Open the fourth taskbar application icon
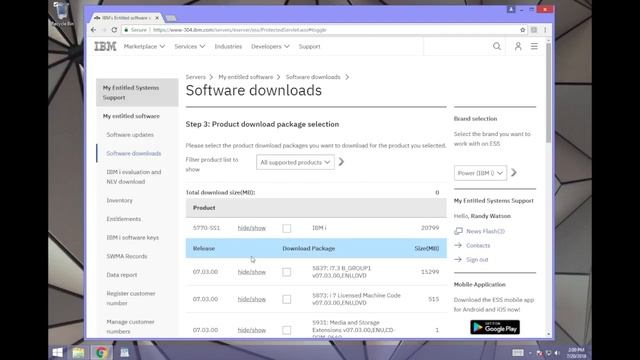The height and width of the screenshot is (360, 640). 124,352
